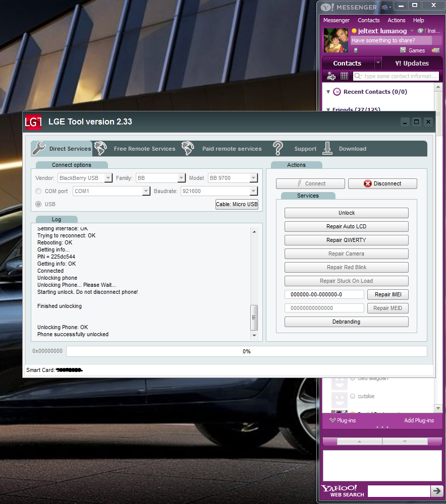Image resolution: width=446 pixels, height=504 pixels.
Task: Click the Disconnect button
Action: tap(382, 183)
